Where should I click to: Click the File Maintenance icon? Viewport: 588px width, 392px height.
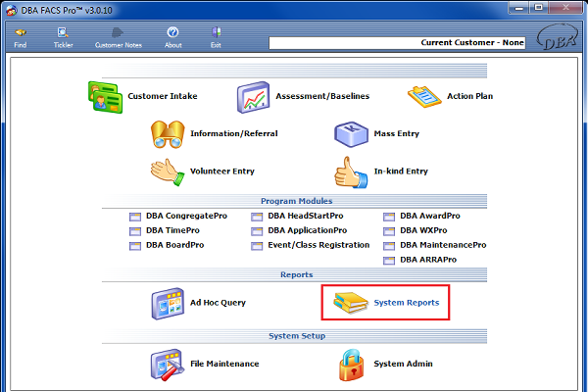tap(169, 364)
